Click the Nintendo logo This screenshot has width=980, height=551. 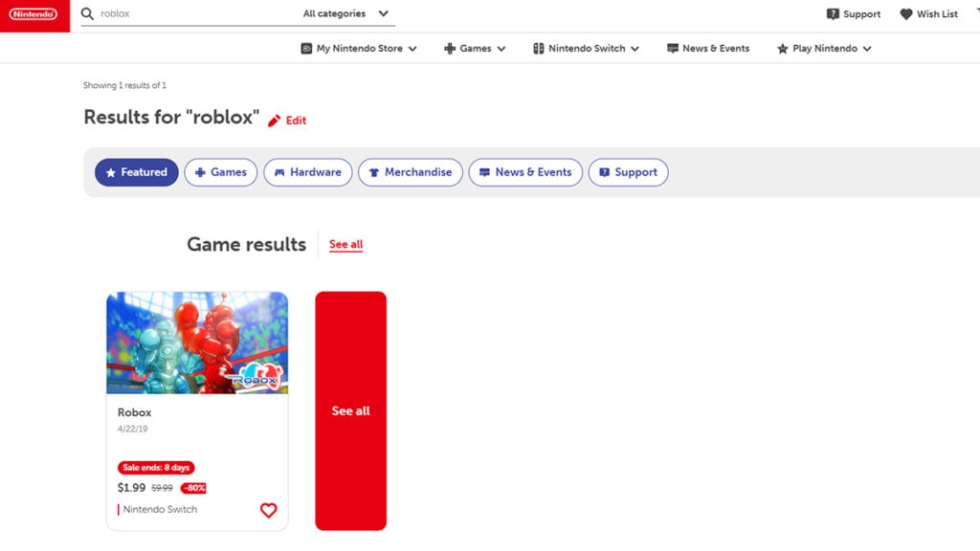34,13
